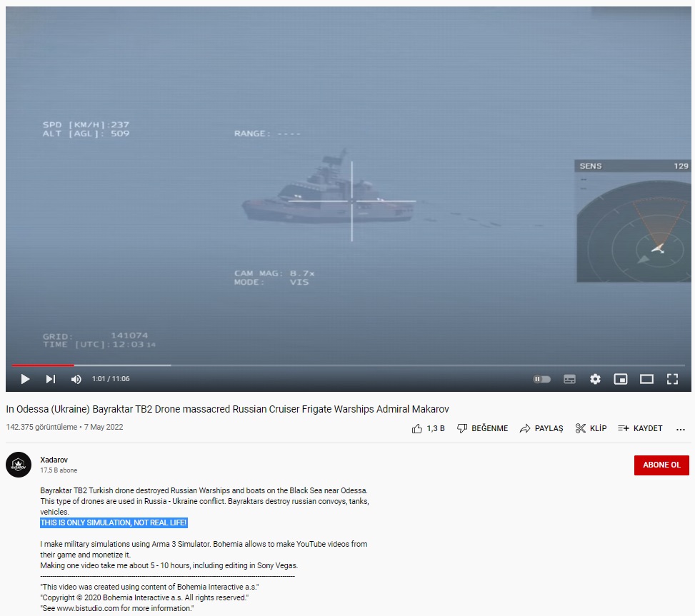Image resolution: width=695 pixels, height=616 pixels.
Task: Enter fullscreen mode
Action: [672, 379]
